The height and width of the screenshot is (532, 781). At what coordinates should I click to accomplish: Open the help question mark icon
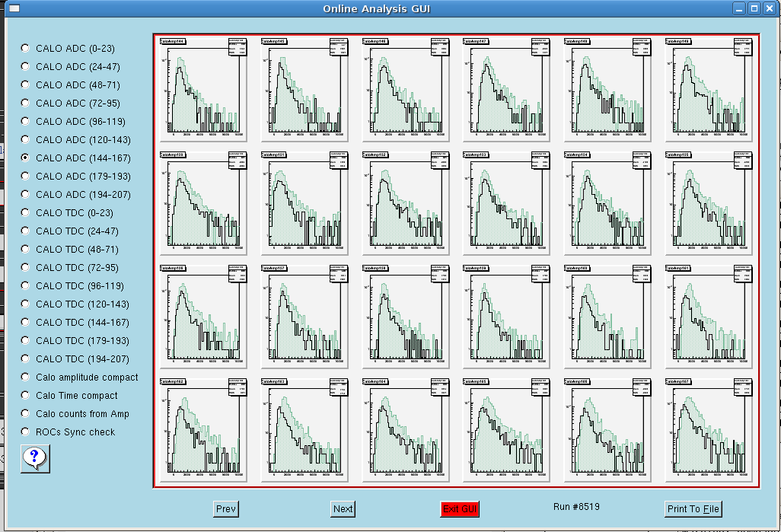point(35,458)
